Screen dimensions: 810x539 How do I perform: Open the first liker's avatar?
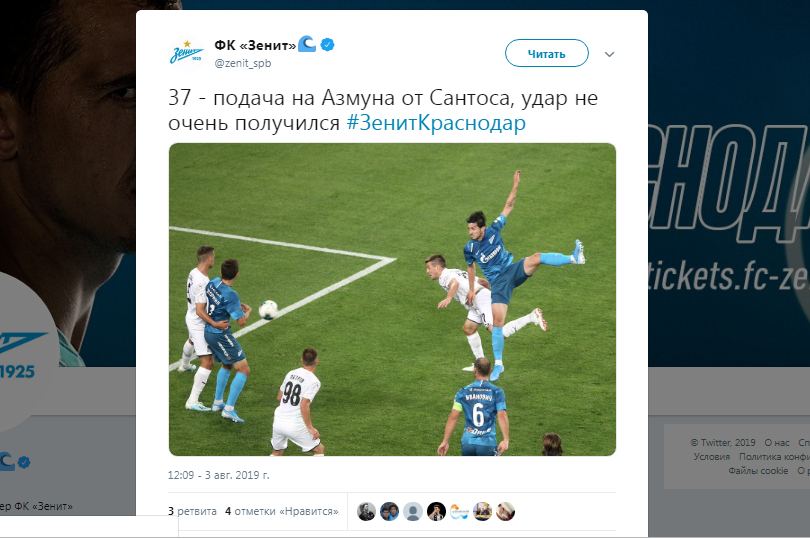366,511
